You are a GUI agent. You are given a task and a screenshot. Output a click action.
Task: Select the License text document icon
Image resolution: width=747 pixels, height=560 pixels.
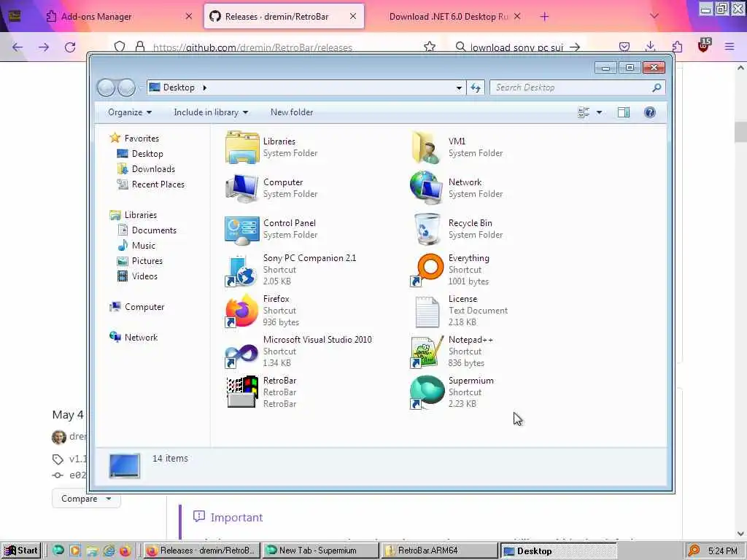[427, 311]
